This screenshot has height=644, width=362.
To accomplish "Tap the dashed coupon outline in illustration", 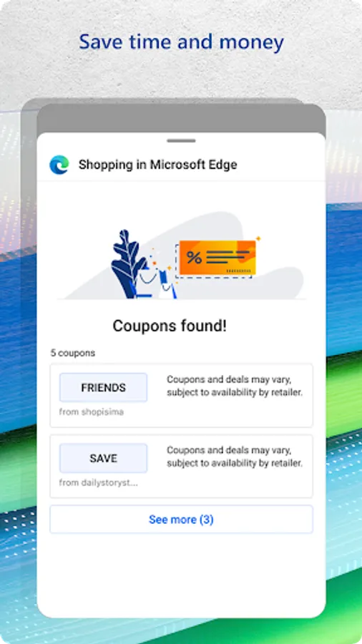I will pyautogui.click(x=213, y=261).
